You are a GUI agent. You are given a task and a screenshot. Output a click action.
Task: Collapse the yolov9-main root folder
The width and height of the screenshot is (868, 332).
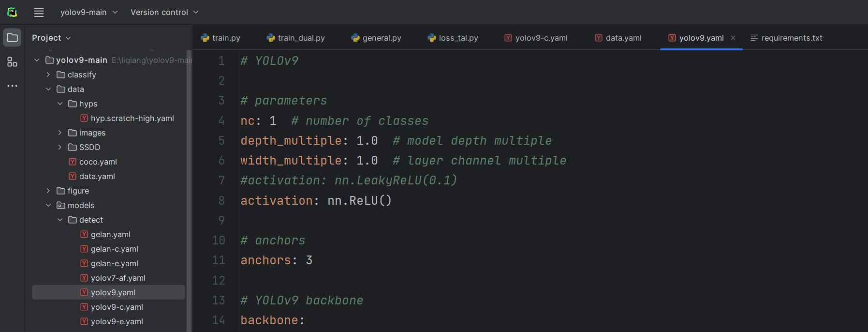[x=37, y=60]
